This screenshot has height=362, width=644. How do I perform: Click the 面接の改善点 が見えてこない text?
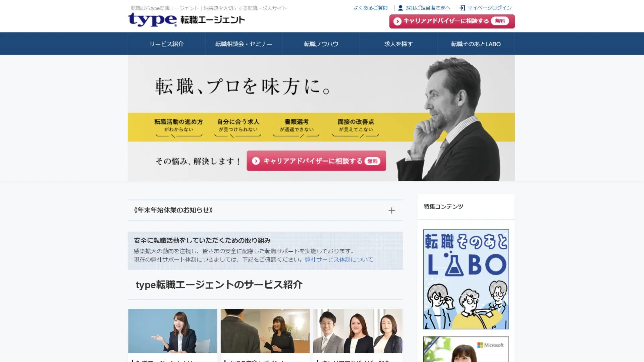pos(356,125)
